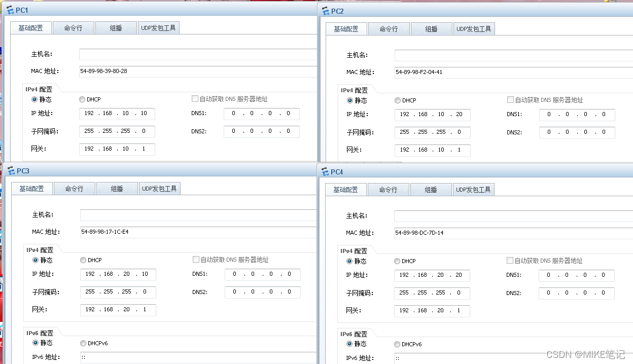The image size is (633, 364).
Task: Open UDP发包工具 tab in PC1
Action: pyautogui.click(x=159, y=28)
